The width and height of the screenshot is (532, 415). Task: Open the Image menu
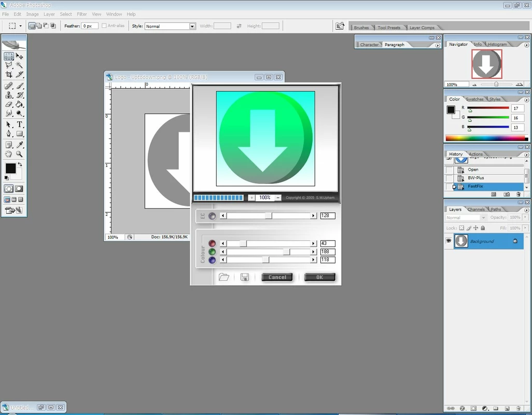point(32,14)
